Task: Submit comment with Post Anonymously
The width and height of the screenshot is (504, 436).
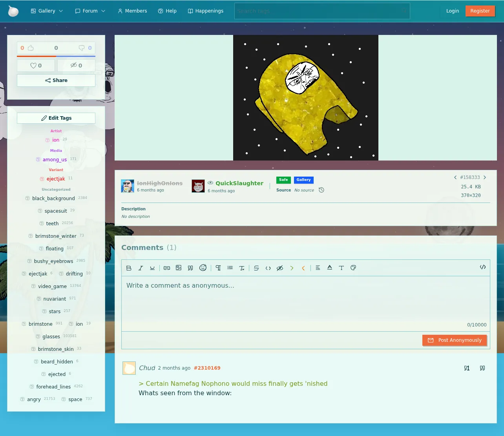Action: (x=455, y=340)
